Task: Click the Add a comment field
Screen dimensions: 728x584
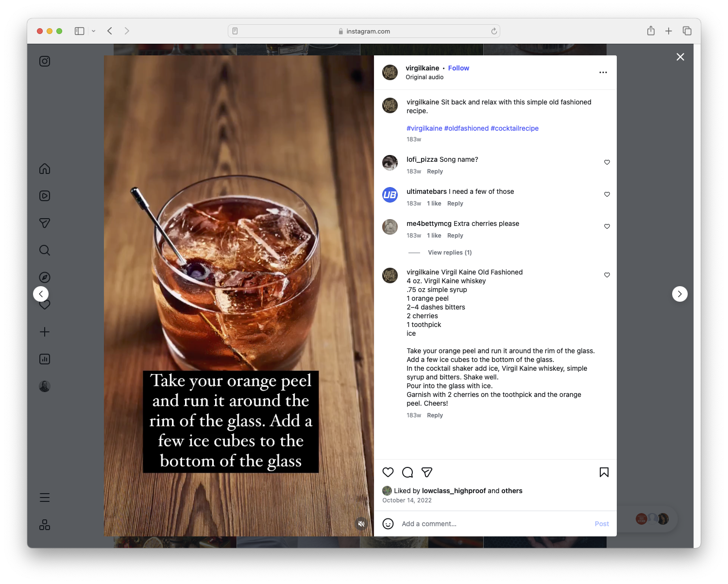Action: (x=429, y=523)
